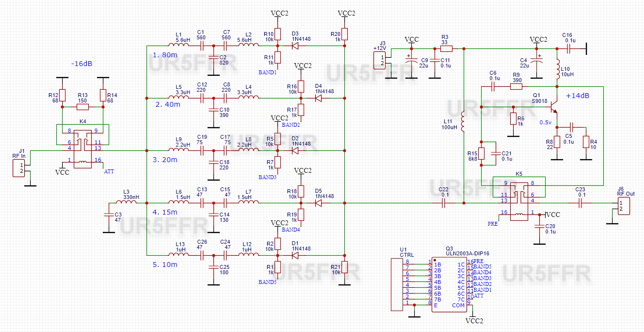Screen dimensions: 644x332
Task: Click the ATT net label beside K4
Action: [x=110, y=171]
